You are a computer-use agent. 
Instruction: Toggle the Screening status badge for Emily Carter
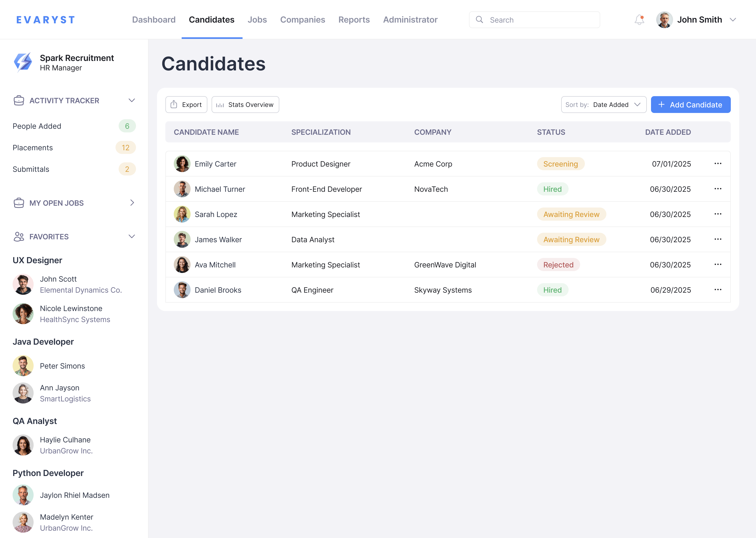(x=560, y=164)
